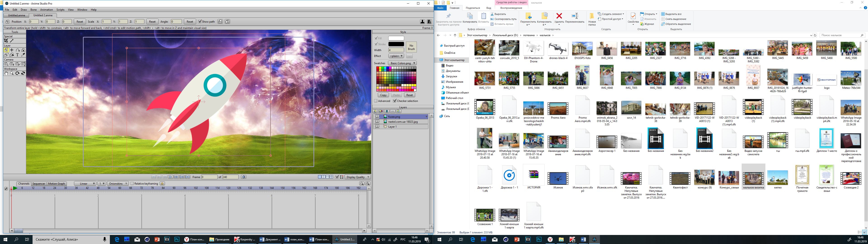The image size is (868, 244).
Task: Click the Angle Reset button
Action: tap(190, 21)
